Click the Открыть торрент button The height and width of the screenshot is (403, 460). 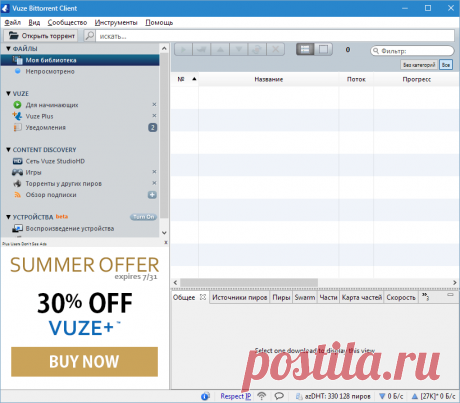click(x=41, y=36)
